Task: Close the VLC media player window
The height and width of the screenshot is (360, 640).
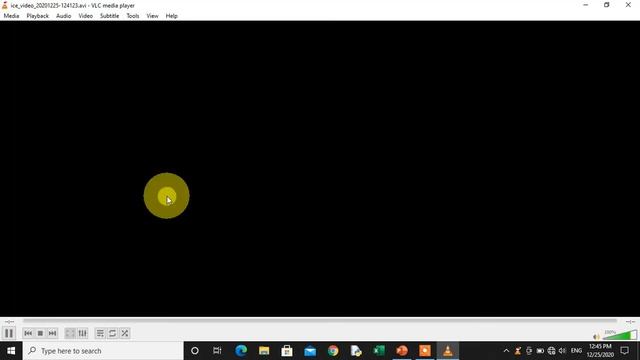Action: (x=628, y=5)
